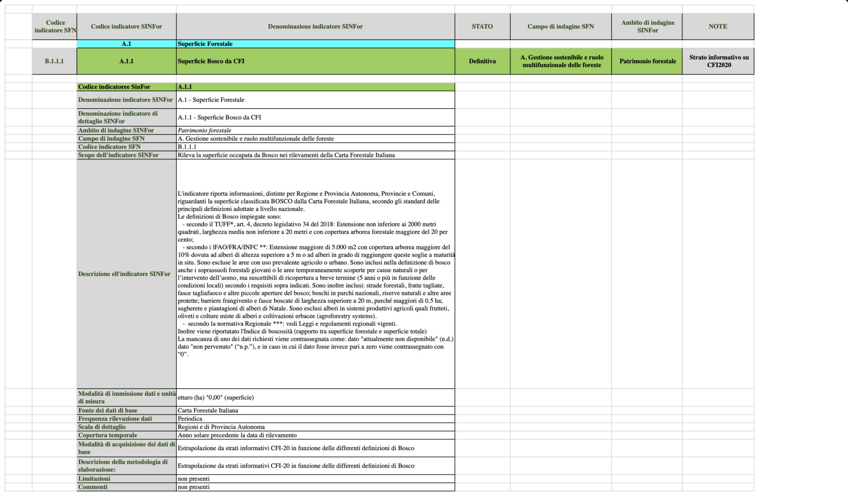Select the green 'Definitiva' status cell
This screenshot has height=504, width=848.
point(482,61)
